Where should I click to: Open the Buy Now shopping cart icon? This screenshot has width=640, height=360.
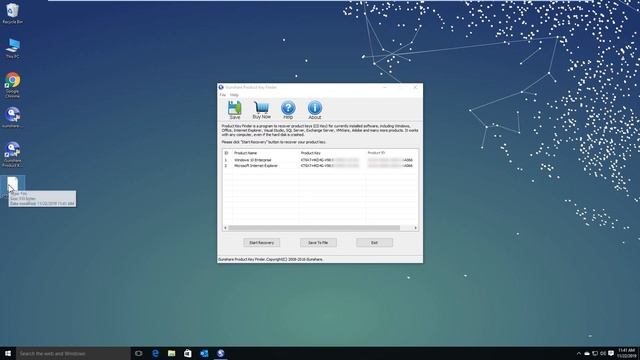coord(262,110)
